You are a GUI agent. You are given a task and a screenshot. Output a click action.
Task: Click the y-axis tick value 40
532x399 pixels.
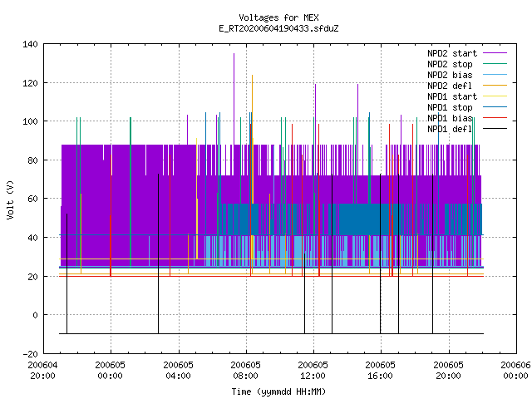pyautogui.click(x=32, y=238)
